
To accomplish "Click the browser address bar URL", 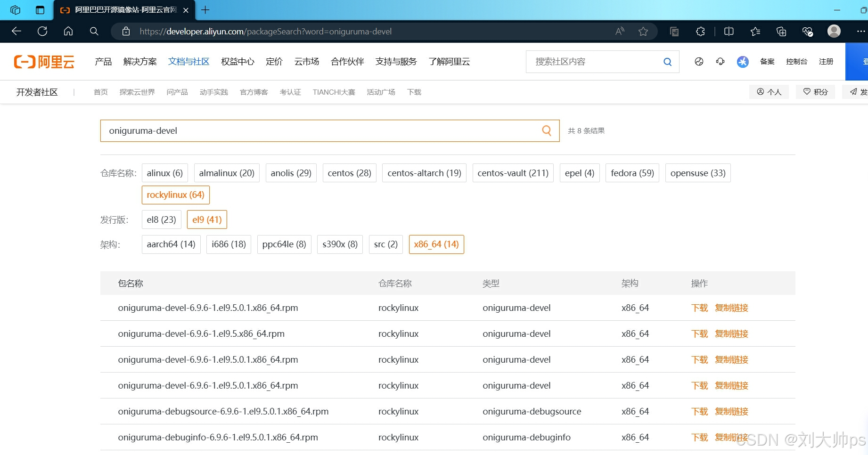I will point(265,32).
